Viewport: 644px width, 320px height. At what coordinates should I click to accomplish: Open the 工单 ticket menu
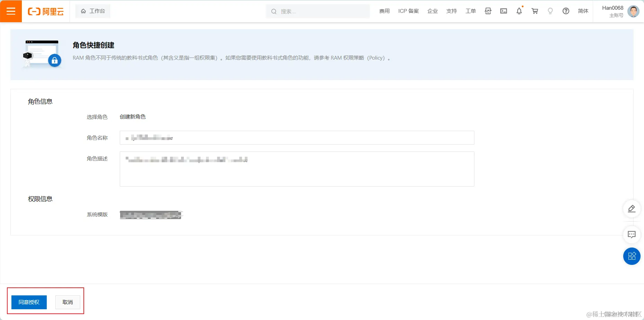tap(471, 11)
